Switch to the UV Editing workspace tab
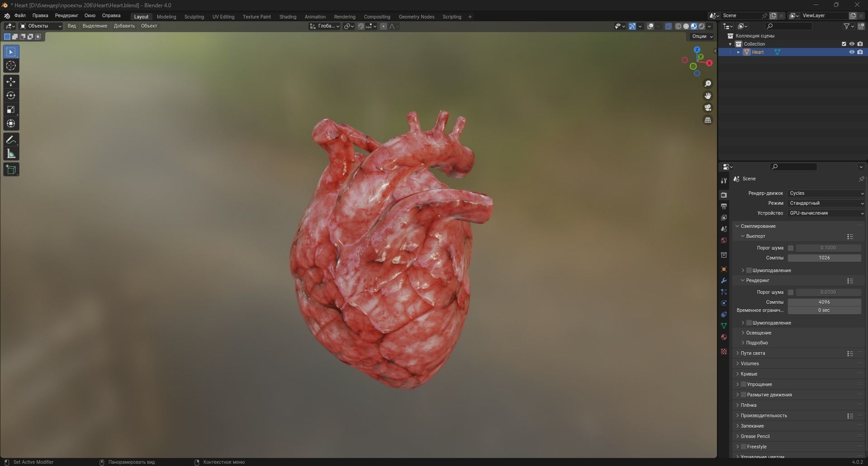Image resolution: width=868 pixels, height=466 pixels. click(223, 17)
